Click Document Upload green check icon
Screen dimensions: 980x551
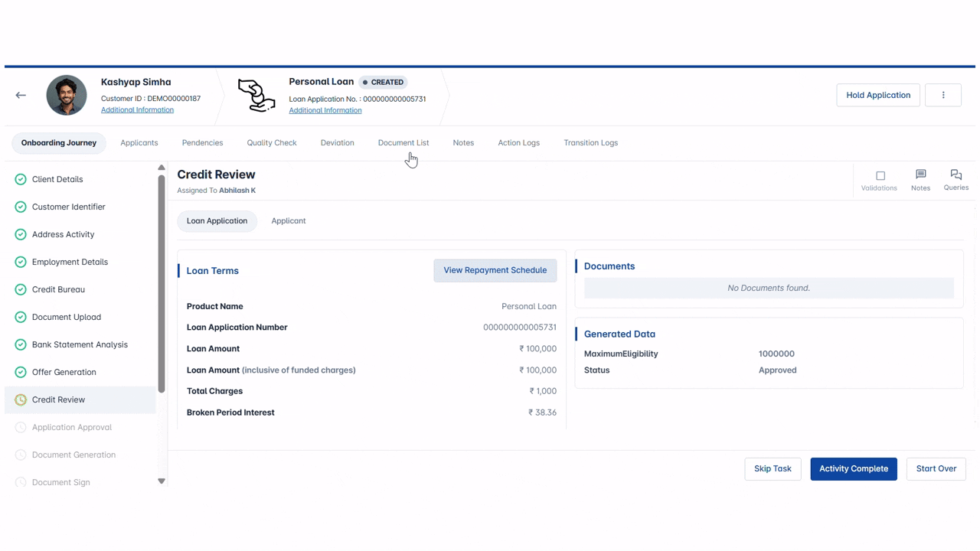tap(21, 317)
